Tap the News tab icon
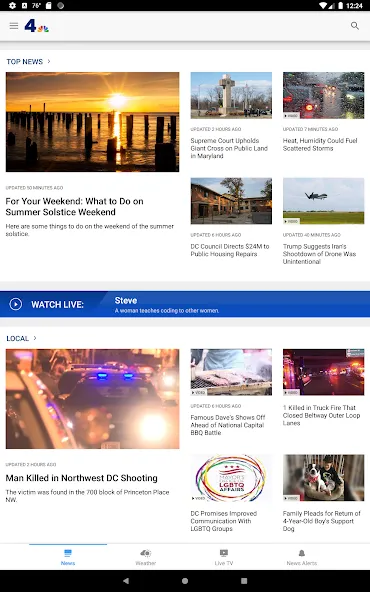The height and width of the screenshot is (592, 370). pos(68,553)
